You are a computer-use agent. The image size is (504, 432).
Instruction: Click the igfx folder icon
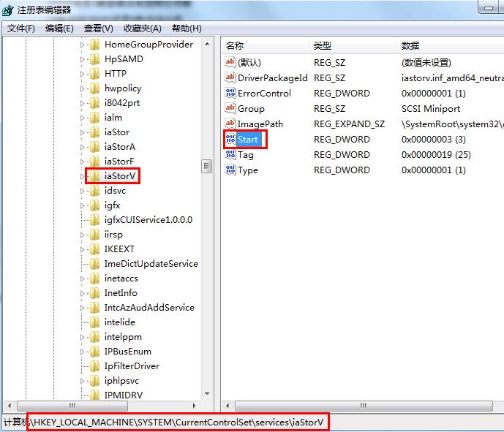coord(94,205)
